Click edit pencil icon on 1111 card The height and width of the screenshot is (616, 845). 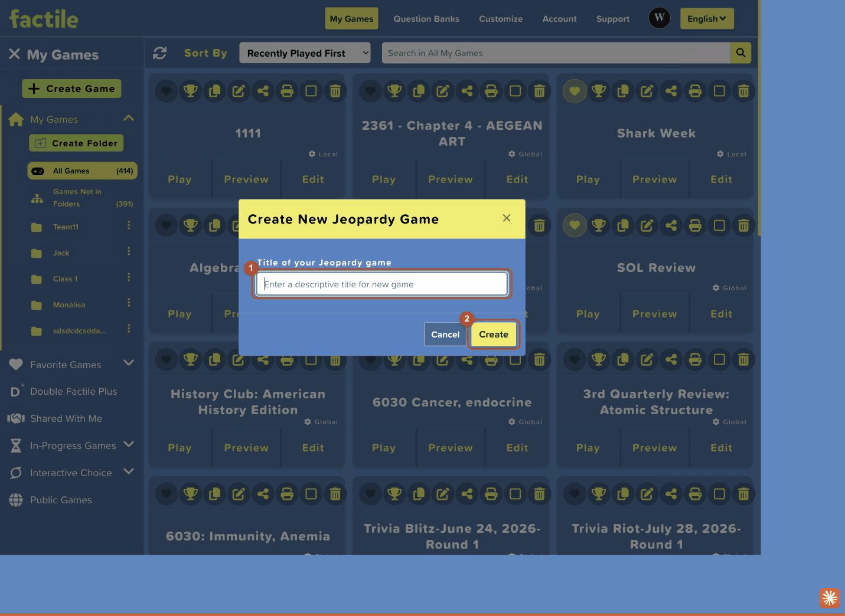[x=239, y=91]
